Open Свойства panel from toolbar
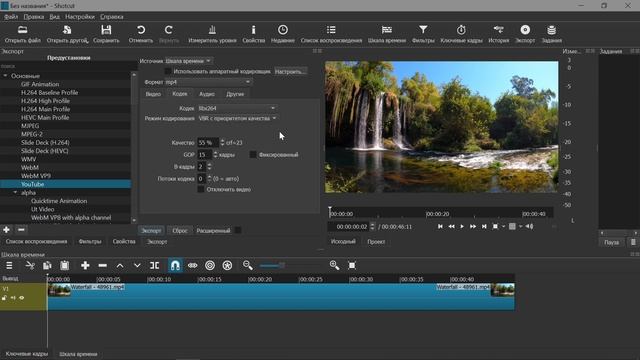Screen dimensions: 640x360 [x=253, y=34]
